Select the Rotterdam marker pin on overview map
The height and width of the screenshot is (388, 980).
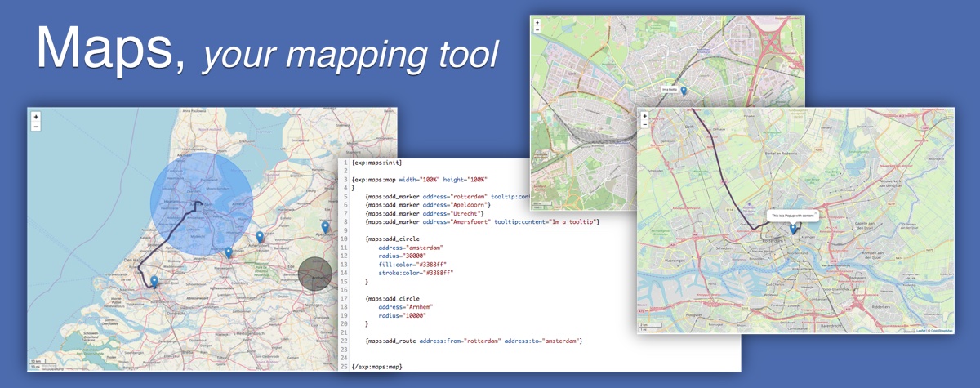pos(153,281)
